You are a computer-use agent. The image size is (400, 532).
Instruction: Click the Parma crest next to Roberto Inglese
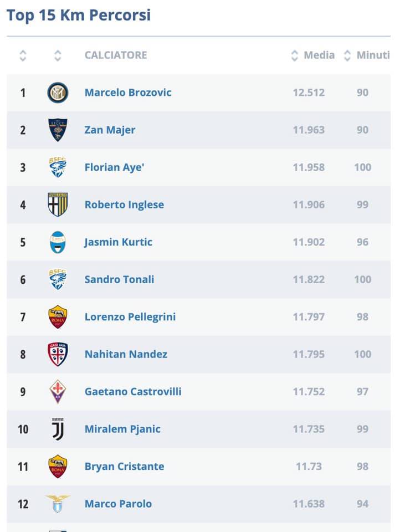58,204
